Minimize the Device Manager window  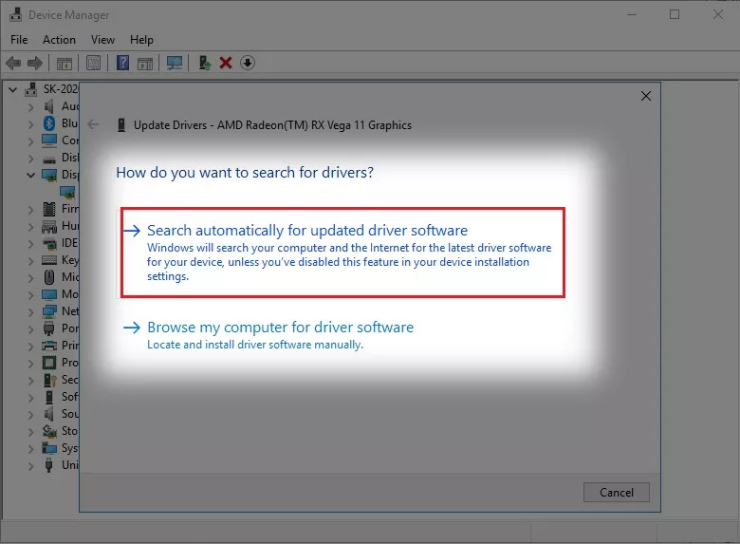click(x=631, y=15)
